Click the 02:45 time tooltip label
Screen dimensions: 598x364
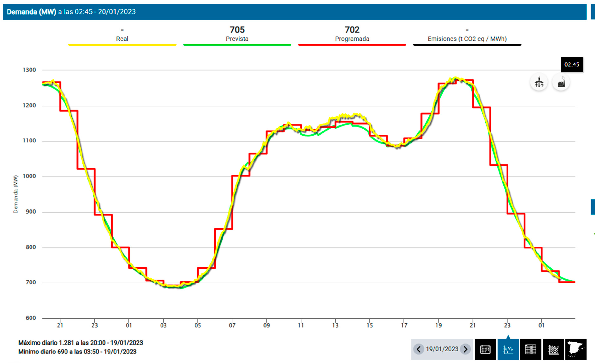pyautogui.click(x=572, y=64)
